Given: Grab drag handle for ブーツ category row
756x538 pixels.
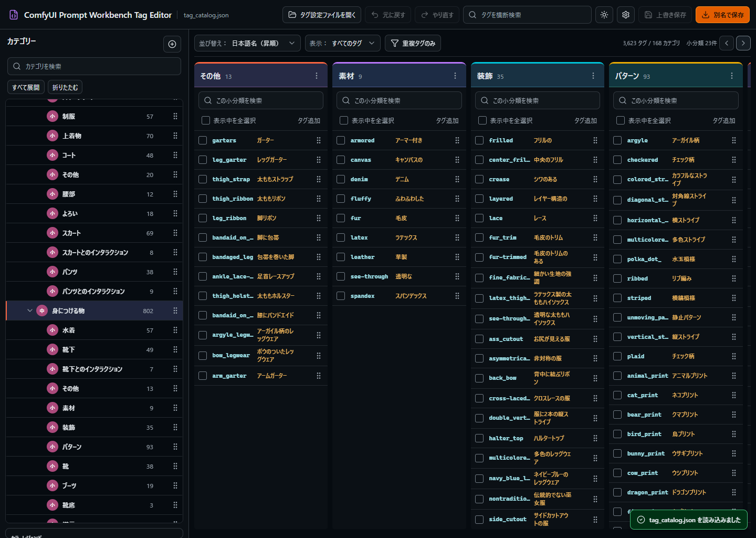Looking at the screenshot, I should pos(175,485).
